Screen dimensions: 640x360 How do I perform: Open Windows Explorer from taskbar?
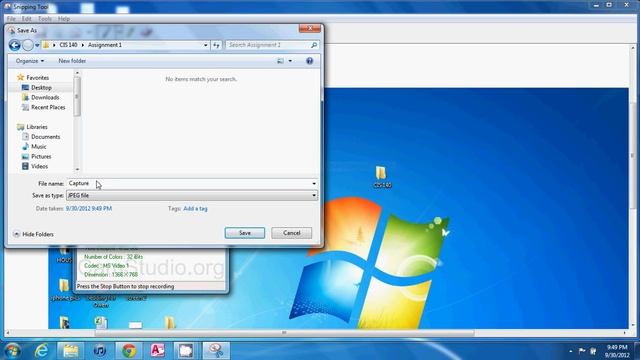click(71, 351)
